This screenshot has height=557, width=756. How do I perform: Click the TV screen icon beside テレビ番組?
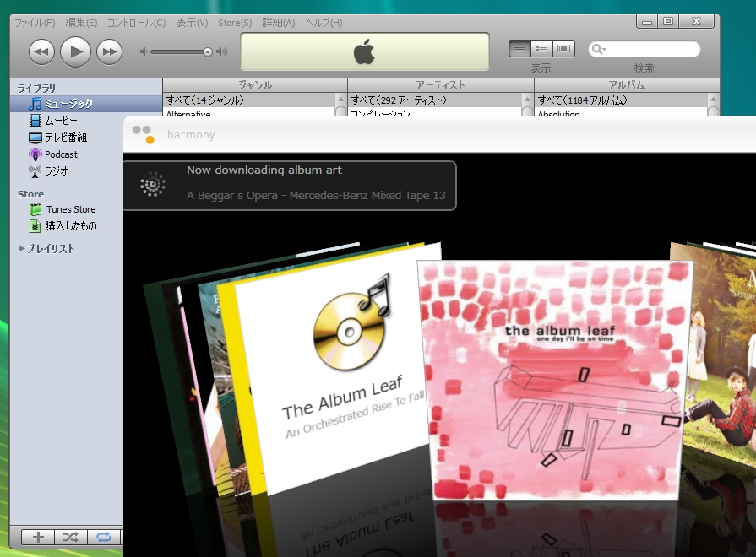point(35,138)
